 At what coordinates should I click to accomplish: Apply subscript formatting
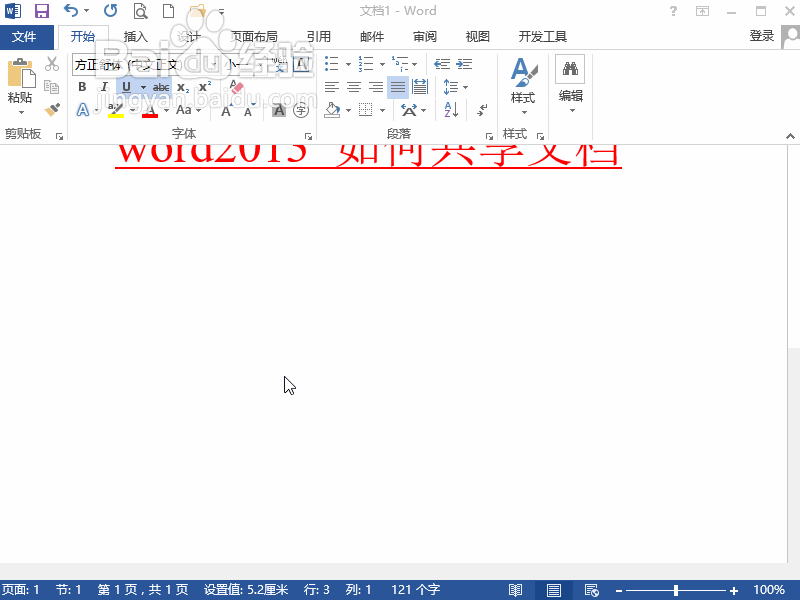tap(183, 87)
